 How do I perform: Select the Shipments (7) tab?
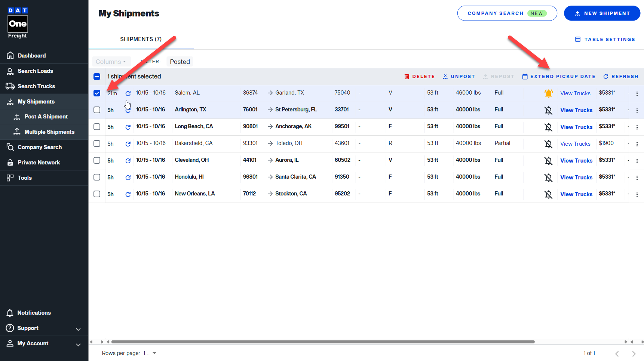point(141,39)
